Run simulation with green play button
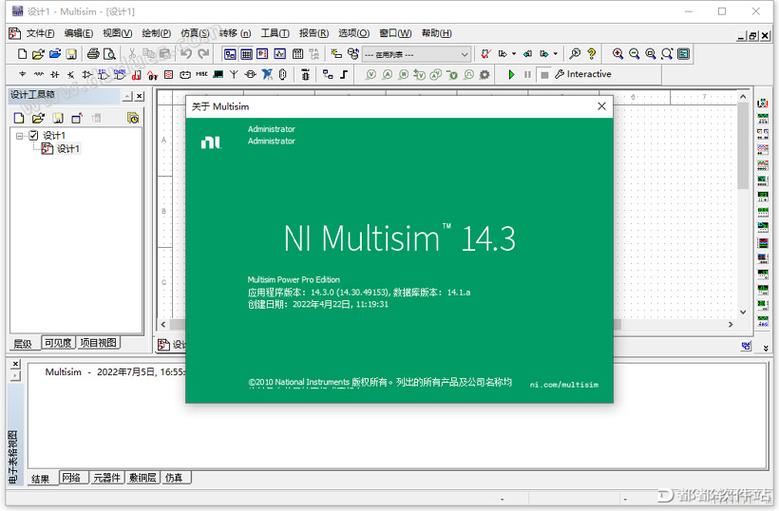 (511, 74)
